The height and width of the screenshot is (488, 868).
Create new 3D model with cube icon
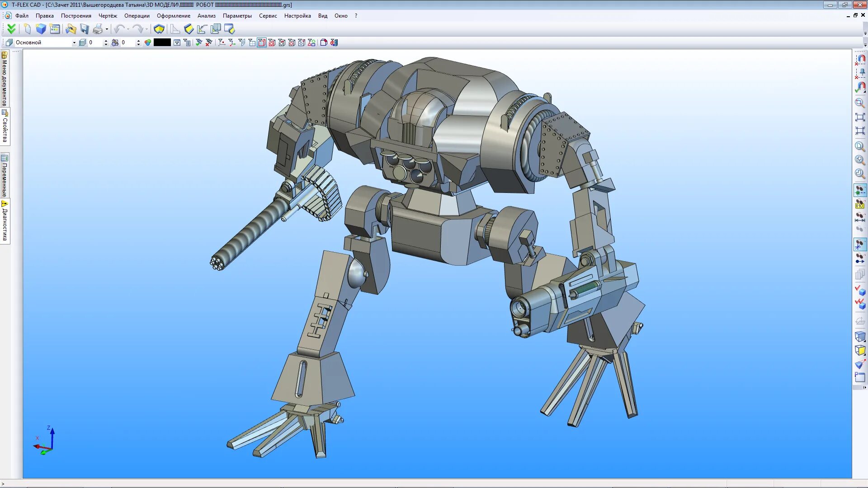41,29
